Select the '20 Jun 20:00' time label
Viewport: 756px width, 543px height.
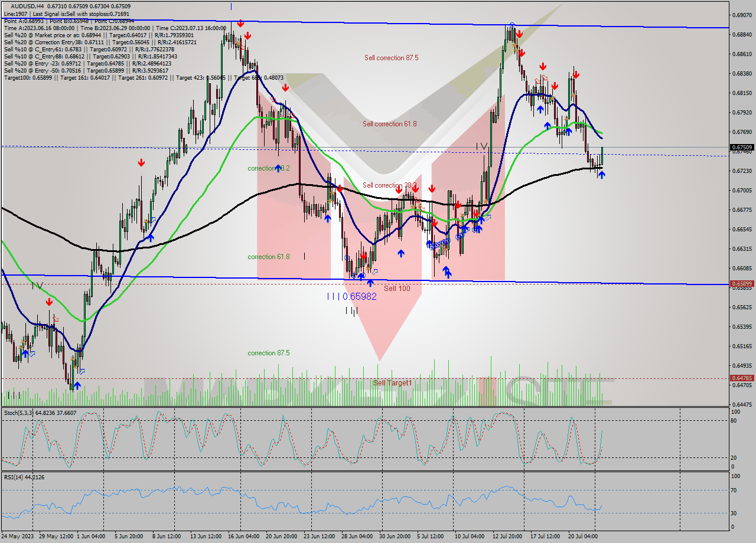pyautogui.click(x=281, y=537)
